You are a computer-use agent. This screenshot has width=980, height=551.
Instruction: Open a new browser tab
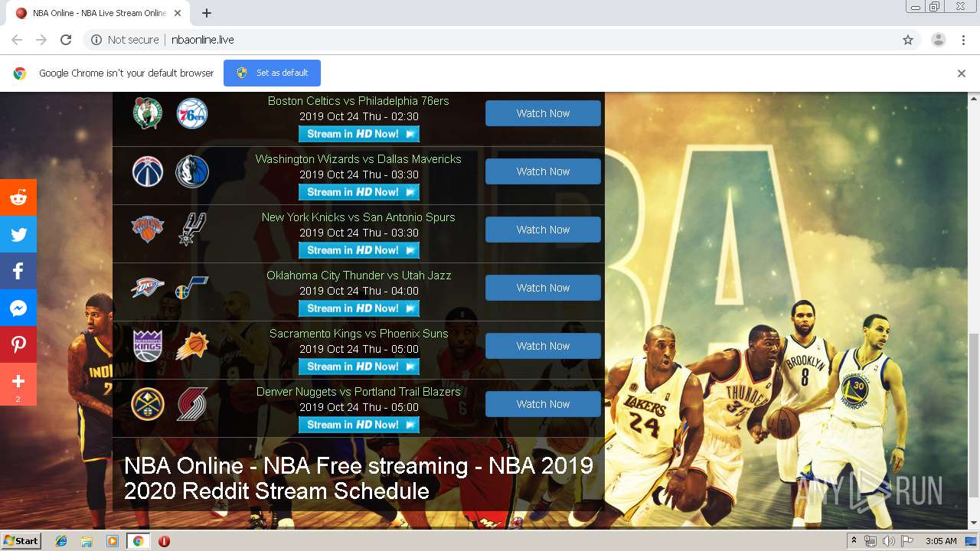[207, 13]
